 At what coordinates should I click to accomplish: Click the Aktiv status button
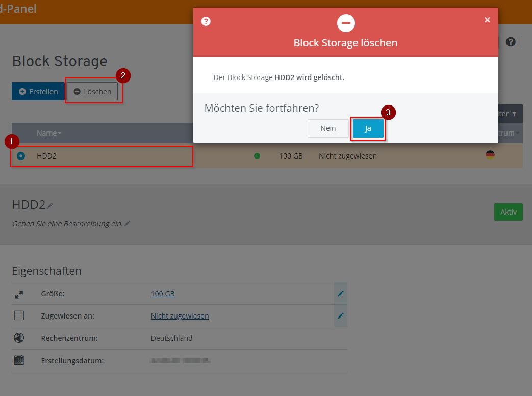(508, 212)
